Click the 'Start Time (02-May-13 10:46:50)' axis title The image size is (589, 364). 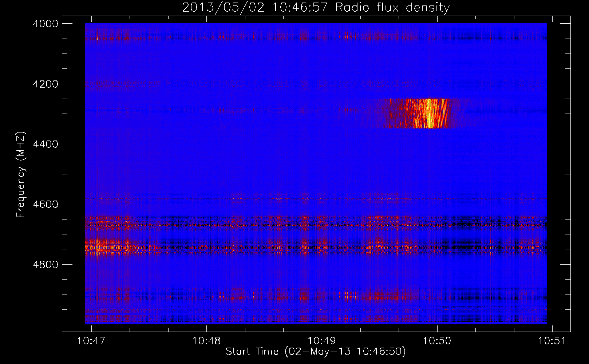point(316,352)
